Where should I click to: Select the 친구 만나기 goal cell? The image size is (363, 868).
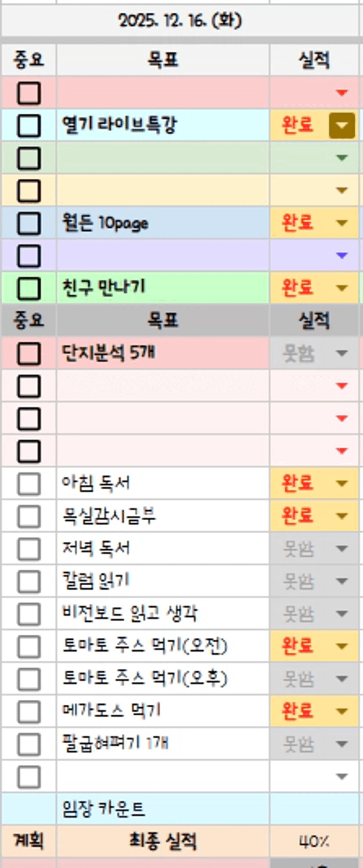[162, 288]
